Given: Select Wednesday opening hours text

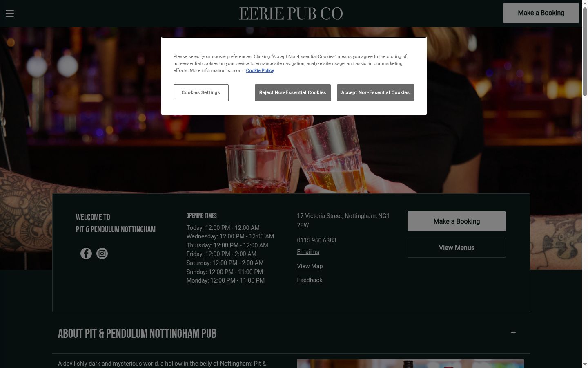Looking at the screenshot, I should pyautogui.click(x=230, y=236).
